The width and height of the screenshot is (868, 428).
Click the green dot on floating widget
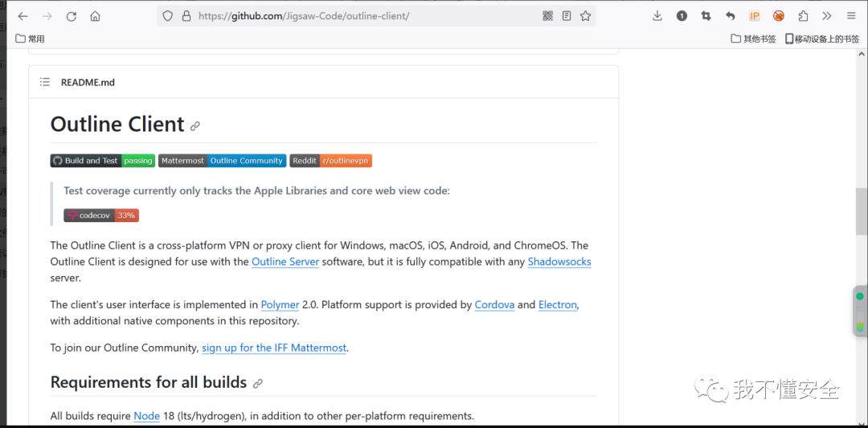click(860, 297)
